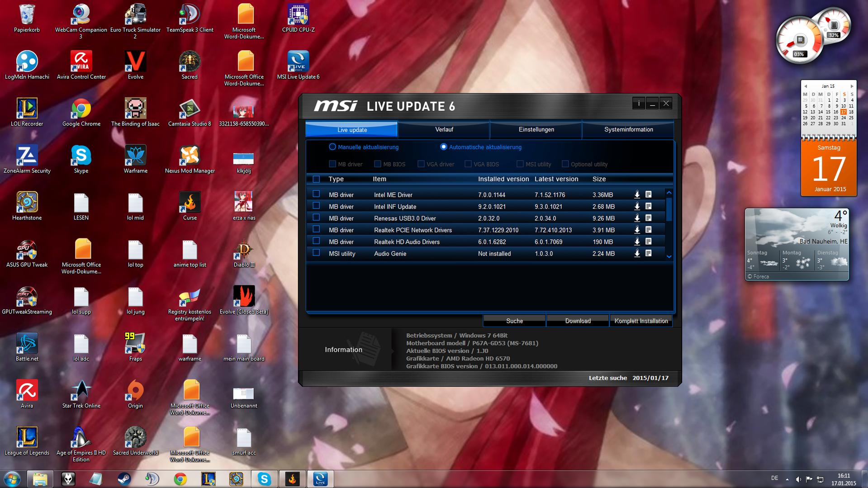Switch to the Live update tab

(351, 129)
